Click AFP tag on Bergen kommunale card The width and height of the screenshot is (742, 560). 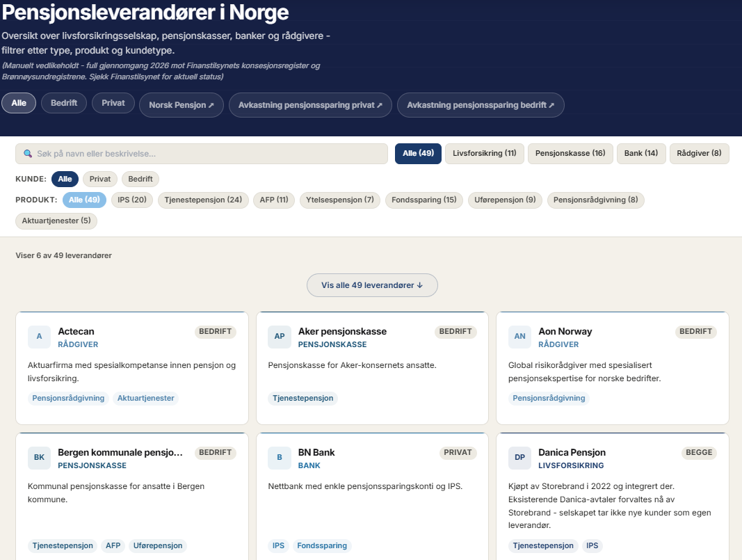point(113,546)
